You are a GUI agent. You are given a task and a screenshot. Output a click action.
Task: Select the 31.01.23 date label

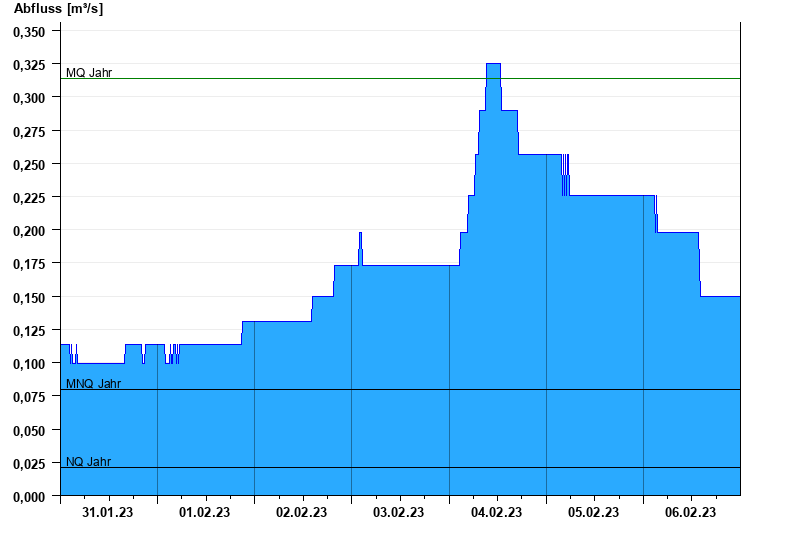click(x=108, y=513)
